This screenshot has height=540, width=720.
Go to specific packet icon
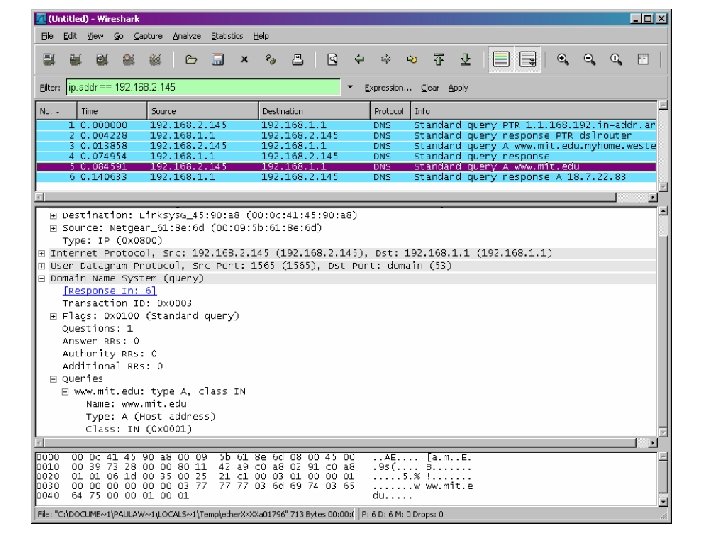click(x=412, y=60)
